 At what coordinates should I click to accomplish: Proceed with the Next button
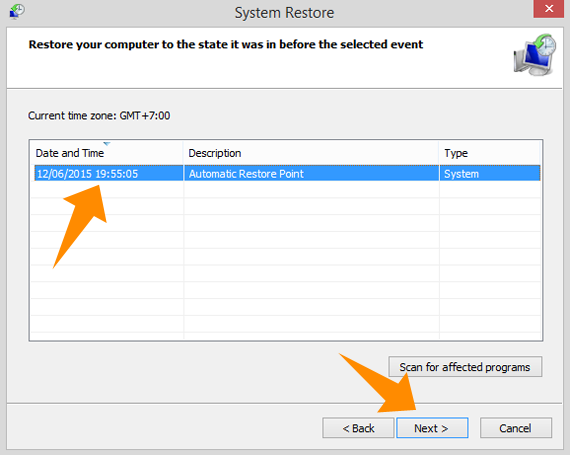(x=432, y=428)
